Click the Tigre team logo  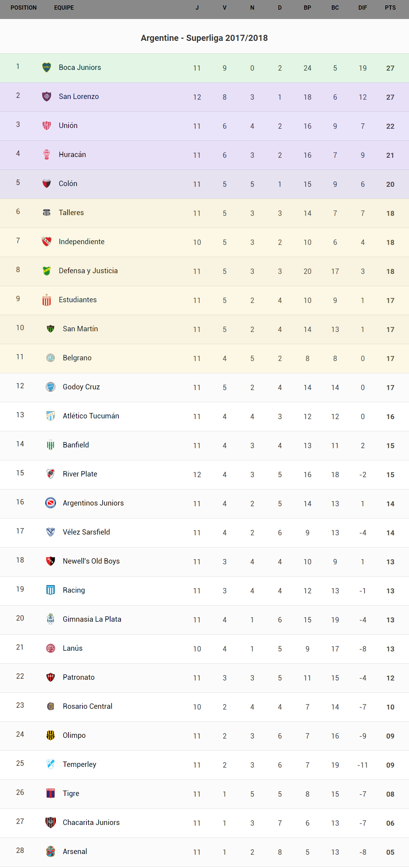pyautogui.click(x=51, y=793)
